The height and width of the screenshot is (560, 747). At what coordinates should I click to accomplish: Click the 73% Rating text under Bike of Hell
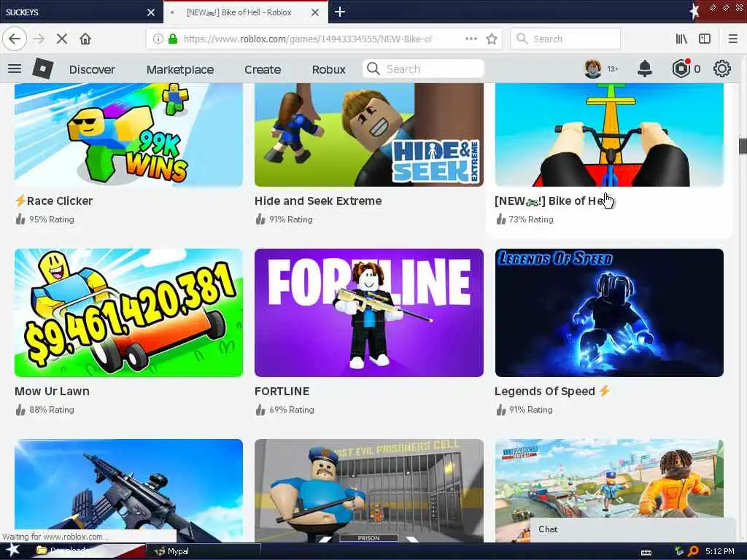531,219
